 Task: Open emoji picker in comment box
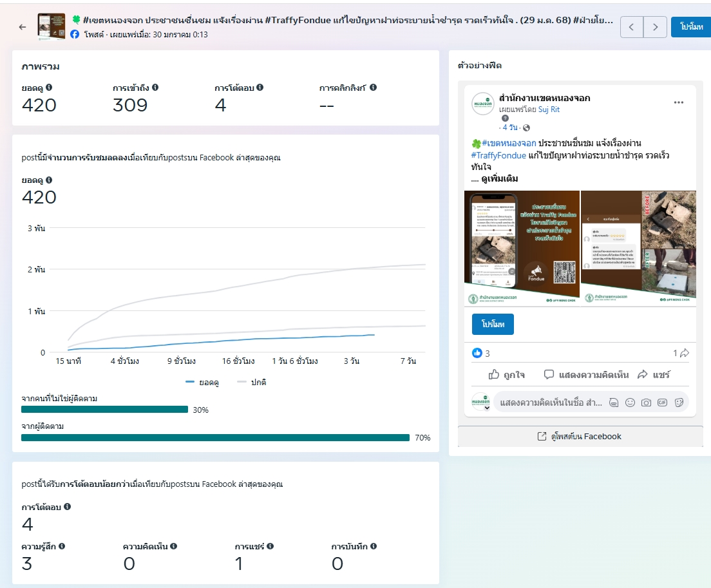630,403
